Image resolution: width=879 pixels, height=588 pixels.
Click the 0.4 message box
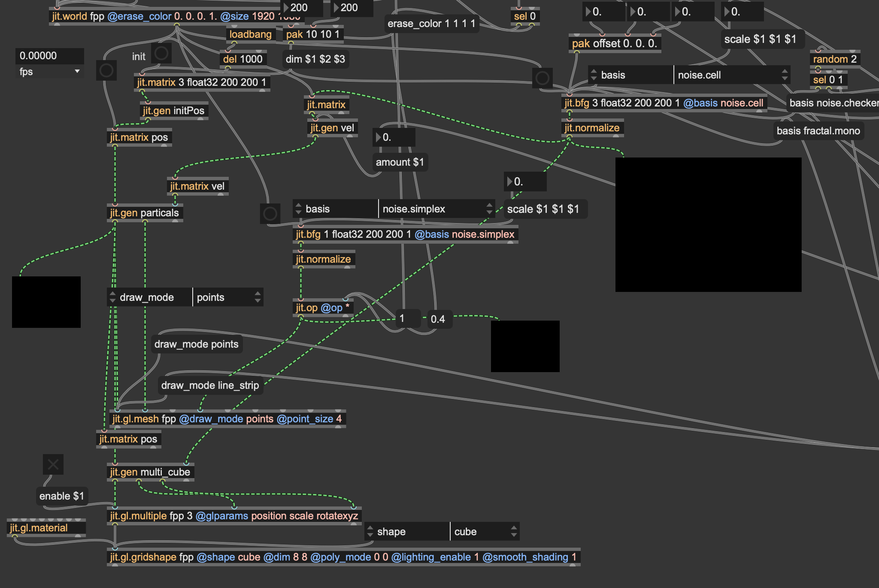[439, 319]
